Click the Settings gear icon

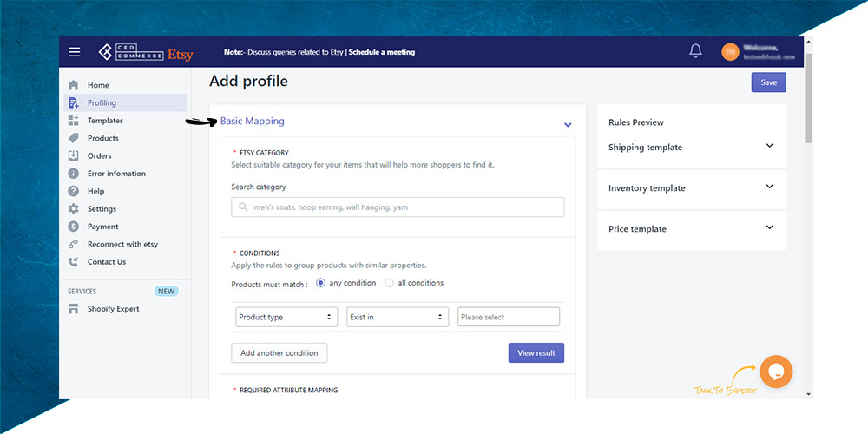tap(73, 209)
